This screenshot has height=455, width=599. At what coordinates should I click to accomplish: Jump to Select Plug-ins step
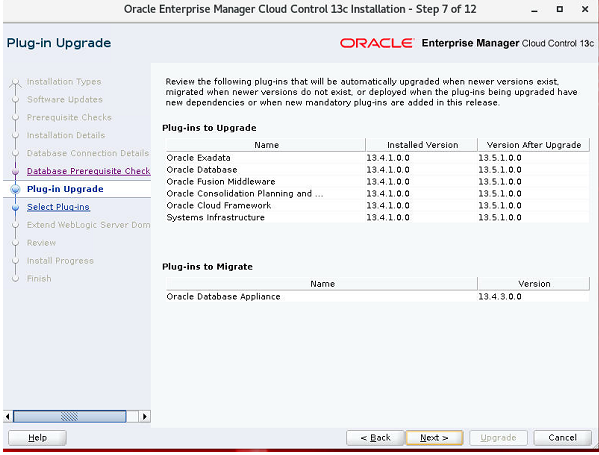[x=58, y=207]
